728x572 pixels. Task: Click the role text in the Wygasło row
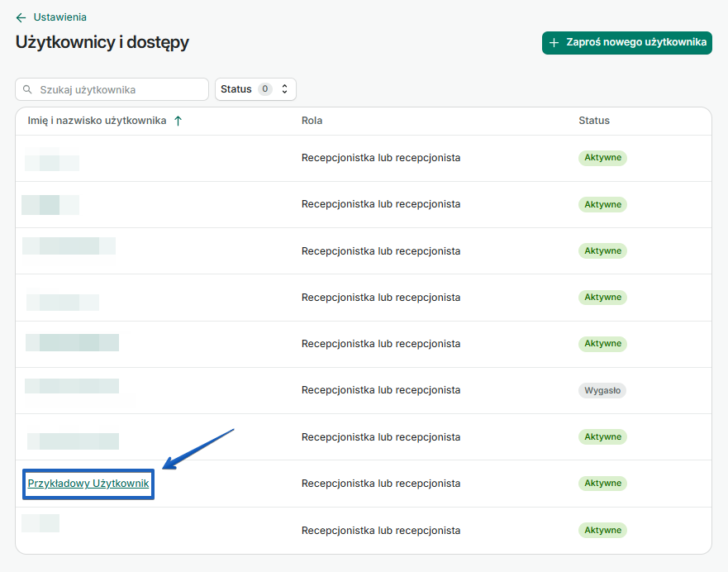click(380, 390)
